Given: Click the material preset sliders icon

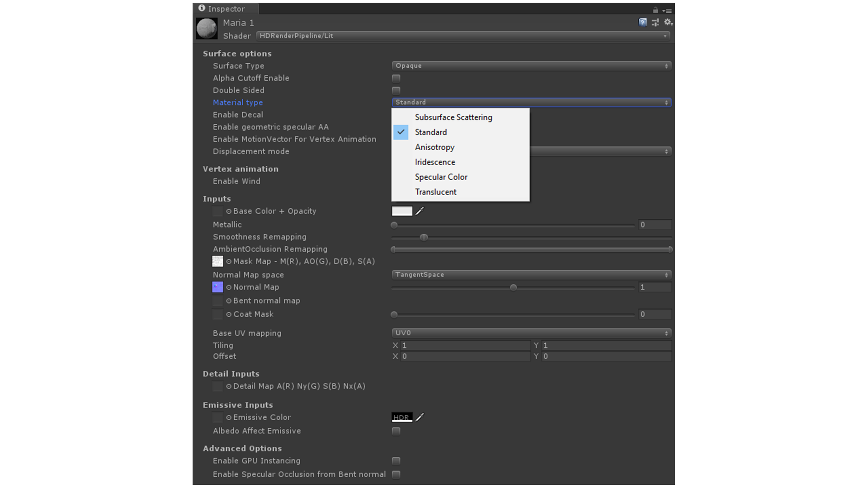Looking at the screenshot, I should 656,22.
